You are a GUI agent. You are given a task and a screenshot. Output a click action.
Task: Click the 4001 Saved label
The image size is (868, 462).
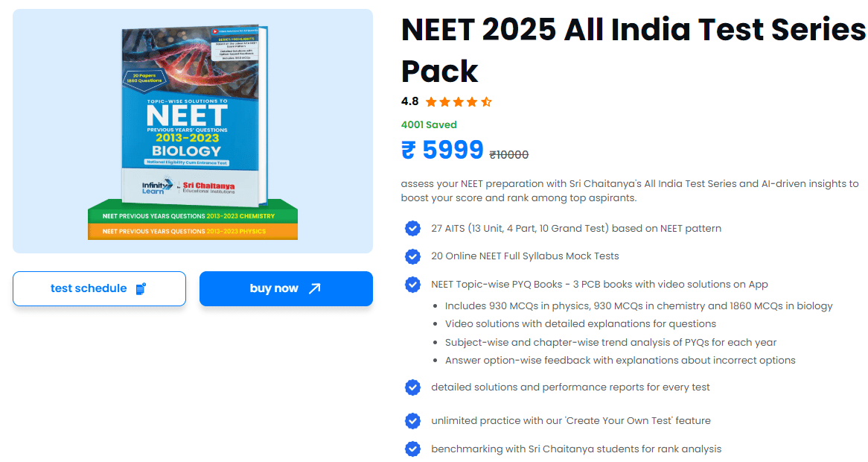pyautogui.click(x=429, y=124)
